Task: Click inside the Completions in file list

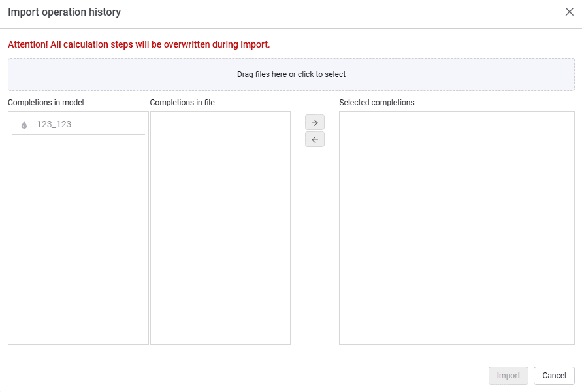Action: (221, 228)
